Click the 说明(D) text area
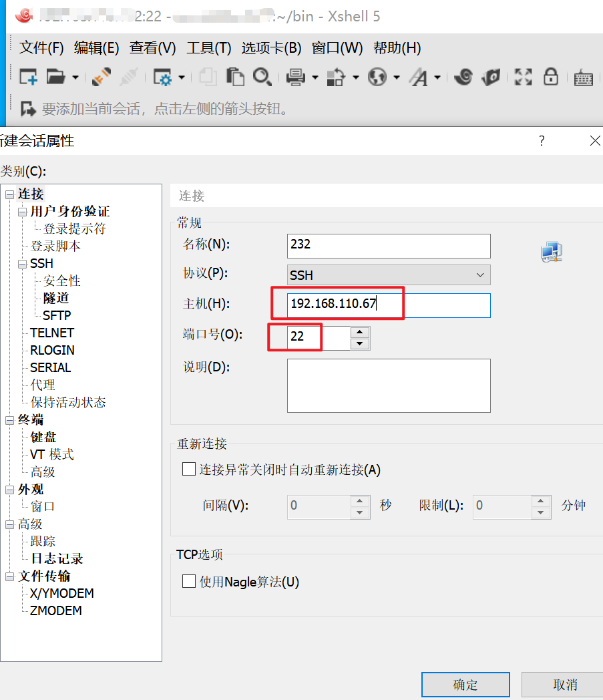 pyautogui.click(x=389, y=385)
